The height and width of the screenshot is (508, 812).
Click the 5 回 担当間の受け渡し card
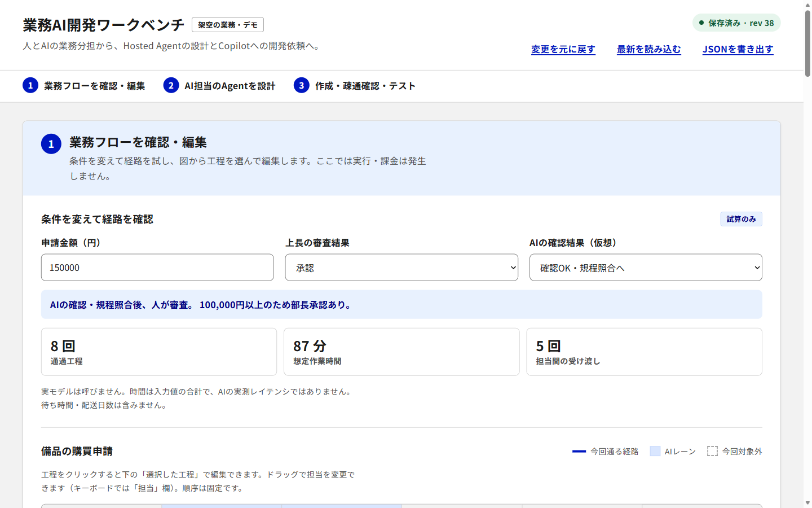point(644,352)
